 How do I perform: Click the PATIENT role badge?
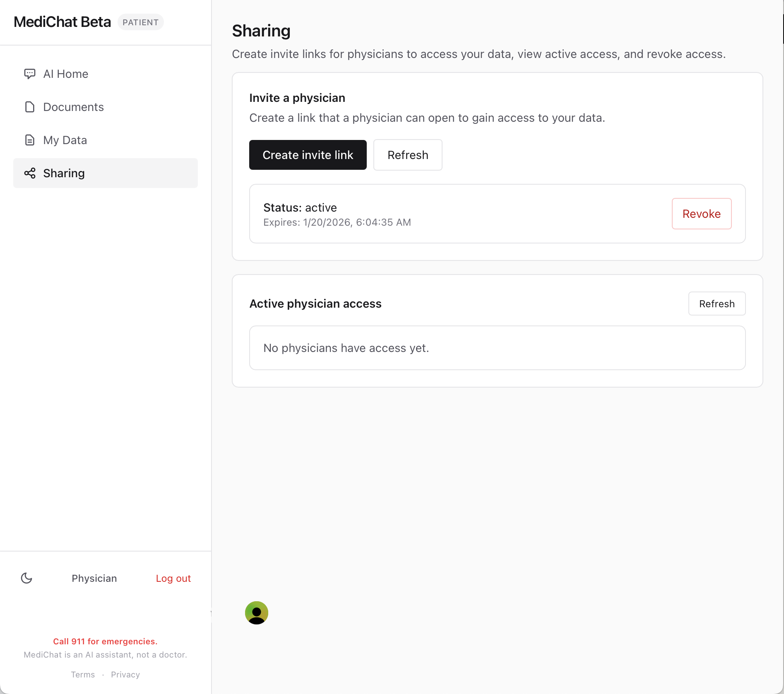pyautogui.click(x=140, y=22)
